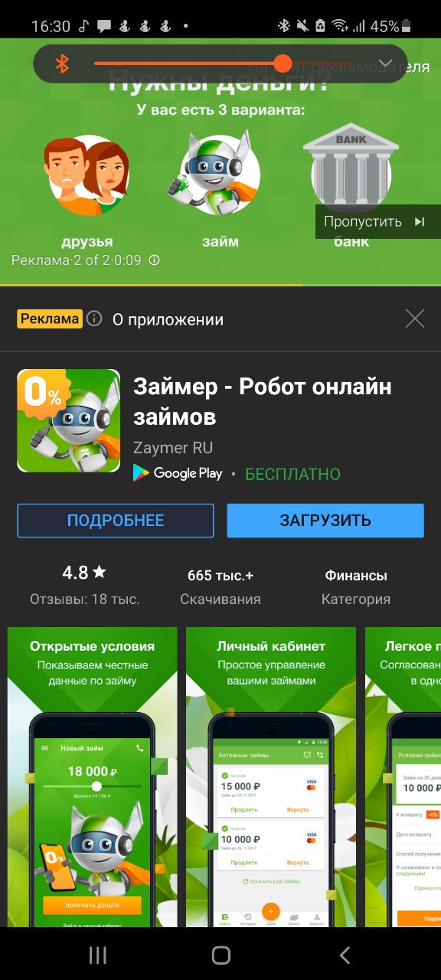The image size is (441, 980).
Task: View the Открытые условия screenshot
Action: (92, 777)
